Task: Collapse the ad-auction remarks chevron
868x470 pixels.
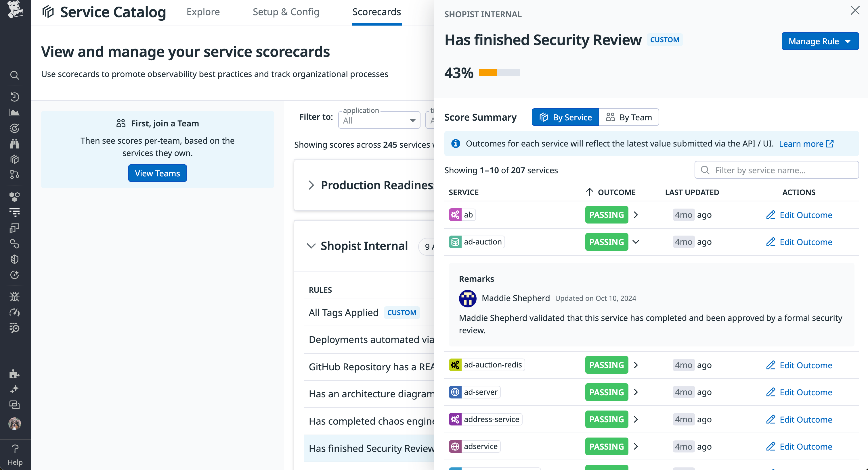Action: [636, 242]
